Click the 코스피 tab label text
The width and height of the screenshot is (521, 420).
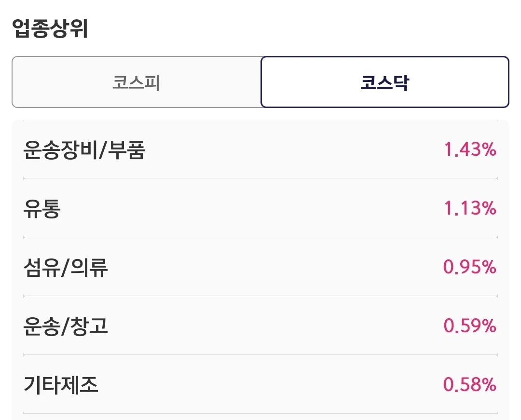pyautogui.click(x=136, y=82)
